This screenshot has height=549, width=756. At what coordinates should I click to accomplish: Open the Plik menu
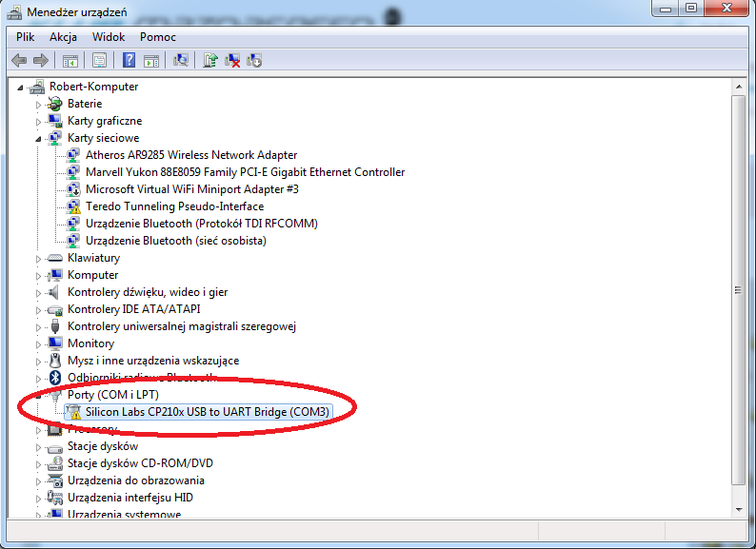[25, 37]
